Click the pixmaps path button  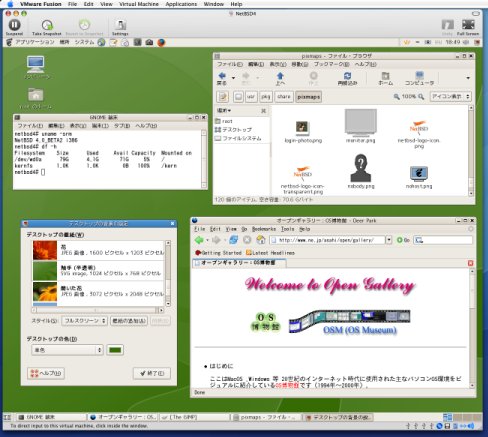click(x=309, y=97)
